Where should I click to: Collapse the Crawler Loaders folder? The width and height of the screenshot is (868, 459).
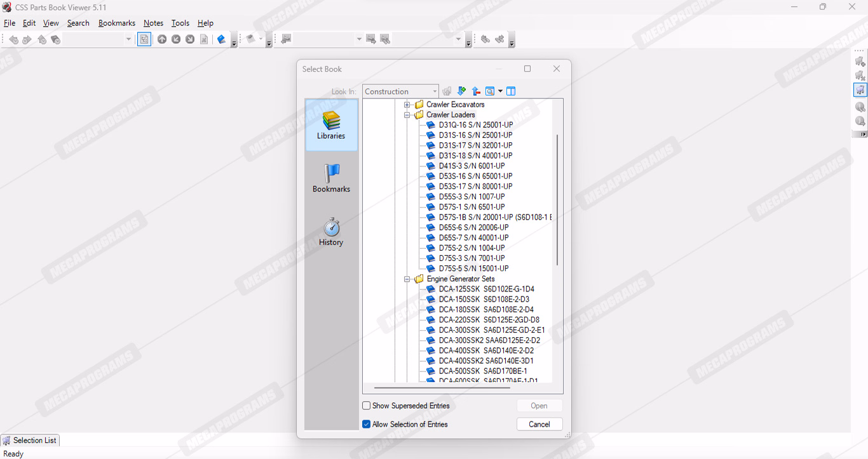[x=407, y=115]
